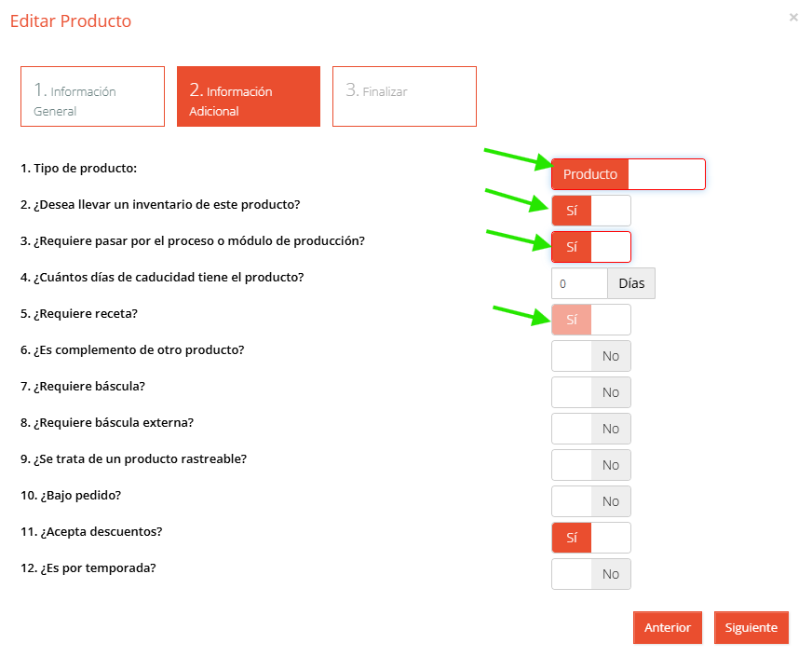Toggle the Requiere receta switch
The height and width of the screenshot is (670, 812).
591,320
